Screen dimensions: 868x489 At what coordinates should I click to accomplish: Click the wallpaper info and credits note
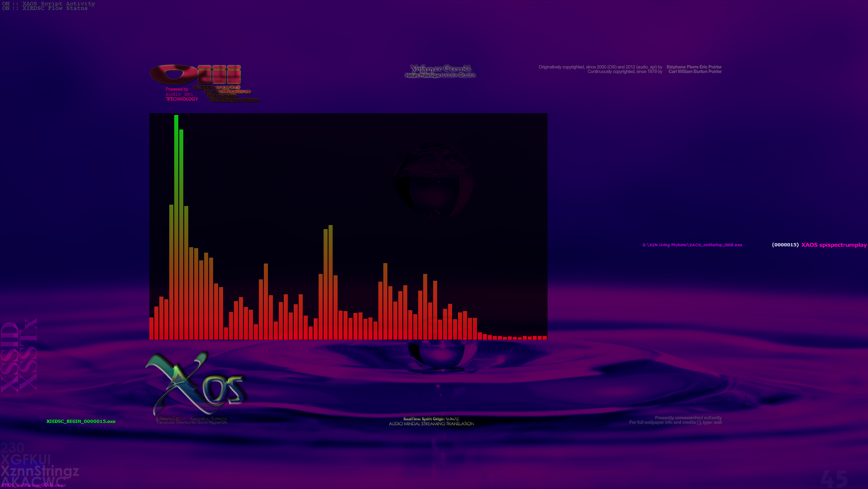click(675, 420)
